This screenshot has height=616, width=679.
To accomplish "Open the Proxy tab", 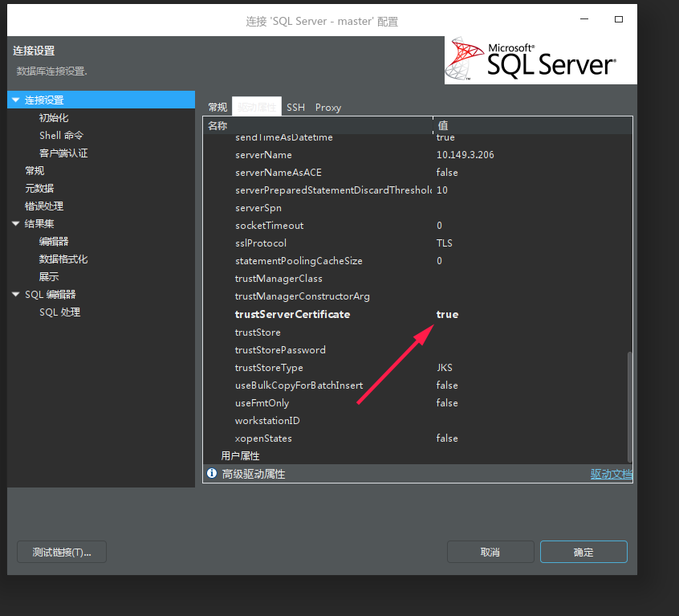I will [327, 107].
